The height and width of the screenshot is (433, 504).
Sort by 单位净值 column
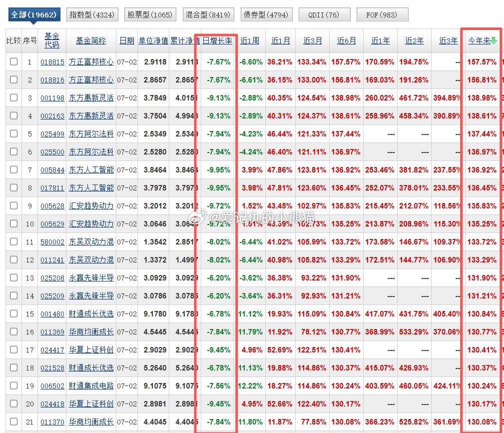pos(153,41)
